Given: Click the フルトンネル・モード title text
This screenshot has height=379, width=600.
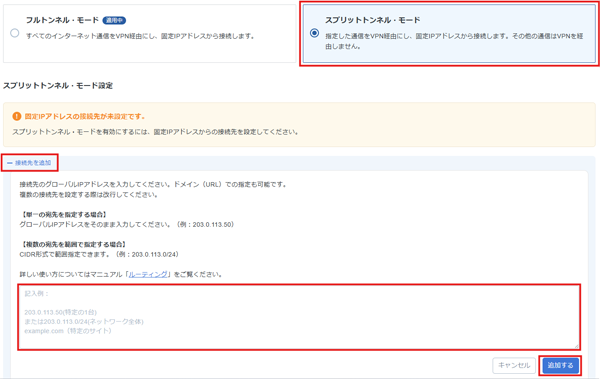Looking at the screenshot, I should 62,20.
